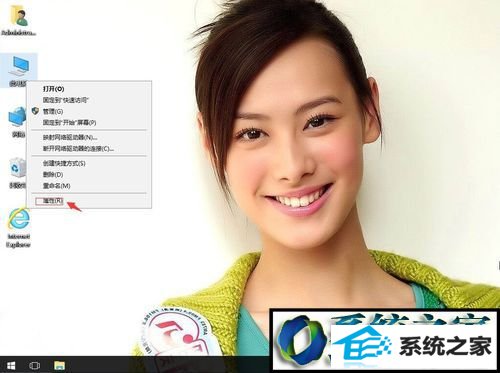The height and width of the screenshot is (373, 500).
Task: Open File Explorer from the taskbar
Action: point(60,365)
